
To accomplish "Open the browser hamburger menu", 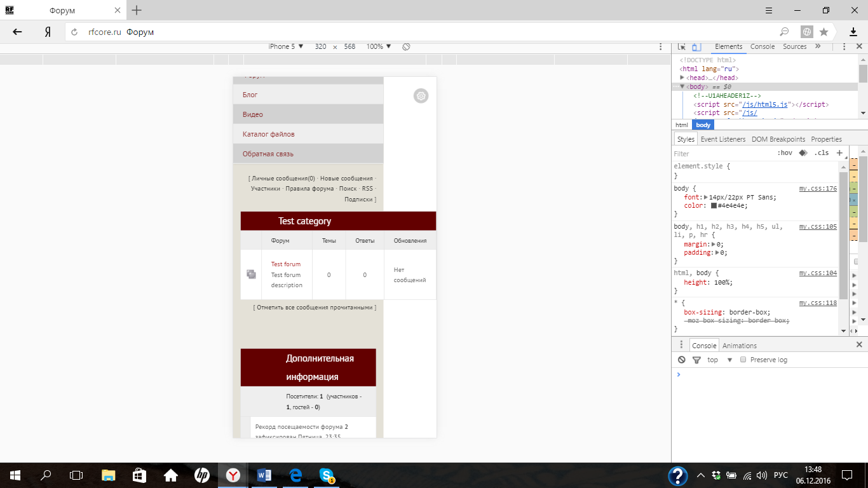I will point(768,10).
